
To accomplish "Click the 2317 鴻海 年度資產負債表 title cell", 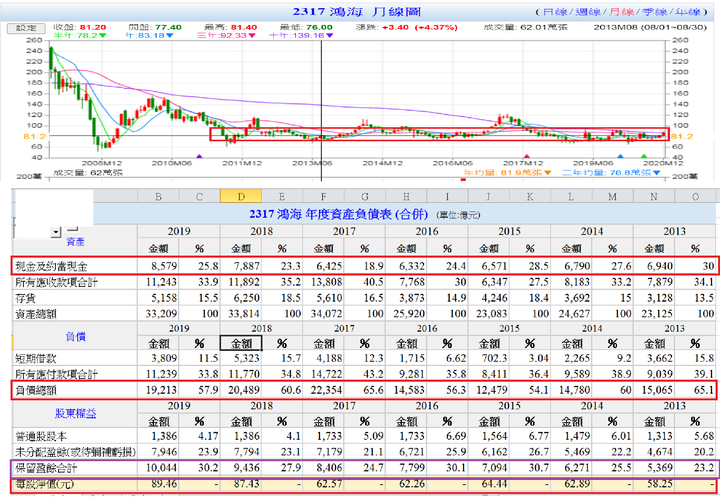I will [x=365, y=214].
